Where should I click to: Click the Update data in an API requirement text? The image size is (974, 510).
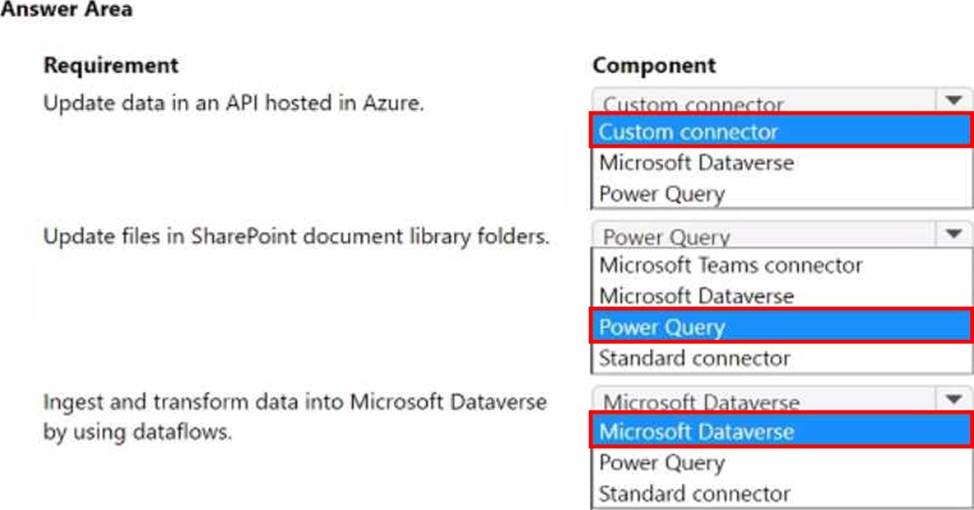point(234,102)
